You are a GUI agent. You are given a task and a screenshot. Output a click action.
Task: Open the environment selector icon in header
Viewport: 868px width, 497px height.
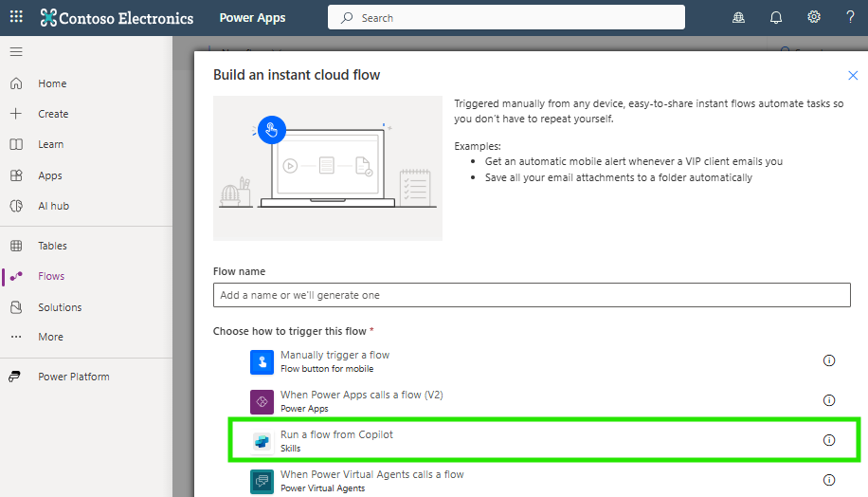pyautogui.click(x=739, y=18)
